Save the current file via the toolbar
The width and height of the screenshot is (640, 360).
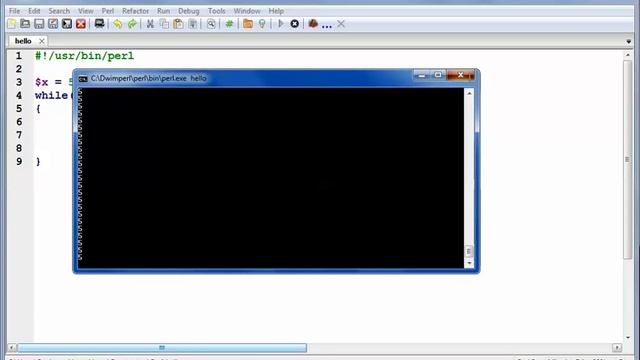(39, 24)
